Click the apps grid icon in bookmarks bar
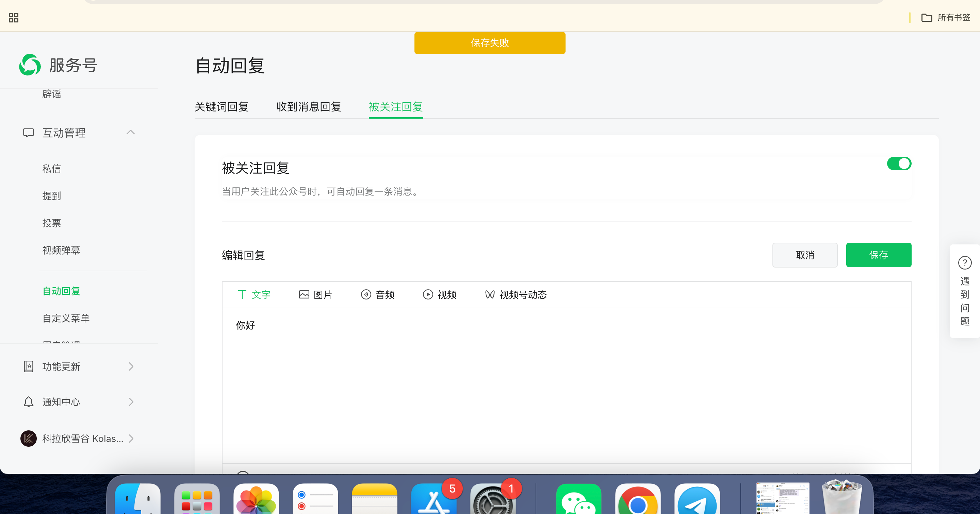This screenshot has width=980, height=514. point(14,17)
